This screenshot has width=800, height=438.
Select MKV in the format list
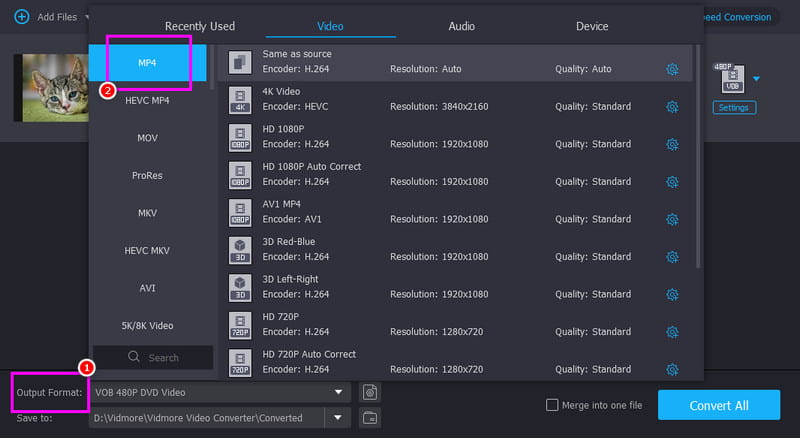148,213
